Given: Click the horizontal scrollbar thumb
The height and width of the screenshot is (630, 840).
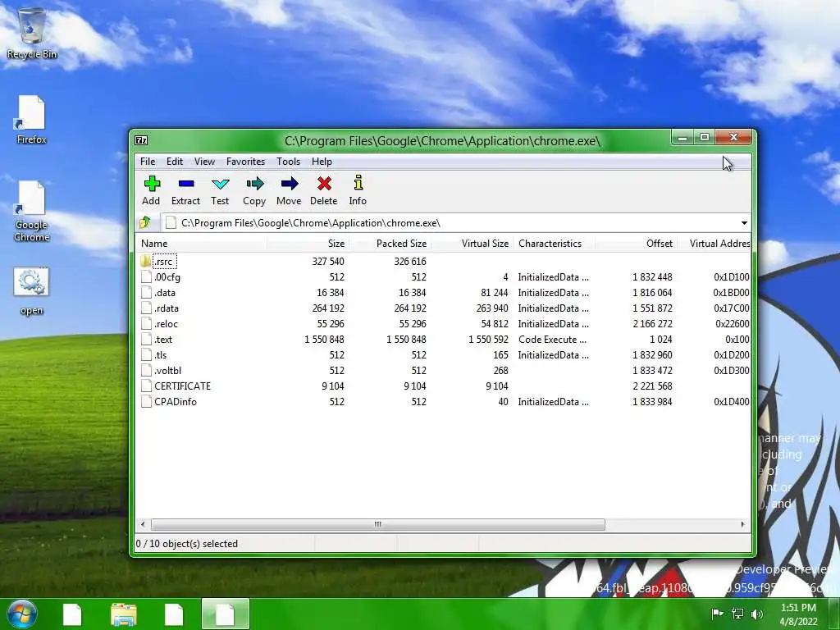Looking at the screenshot, I should pos(378,524).
